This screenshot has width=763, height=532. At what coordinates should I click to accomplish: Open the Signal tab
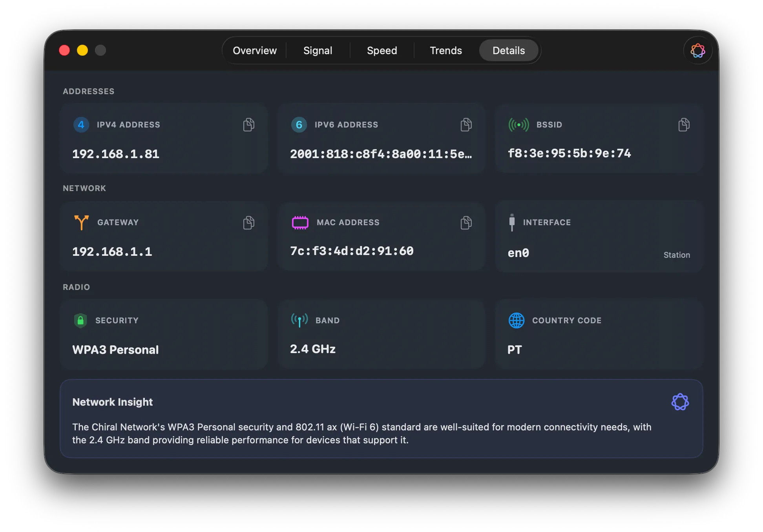(x=318, y=50)
